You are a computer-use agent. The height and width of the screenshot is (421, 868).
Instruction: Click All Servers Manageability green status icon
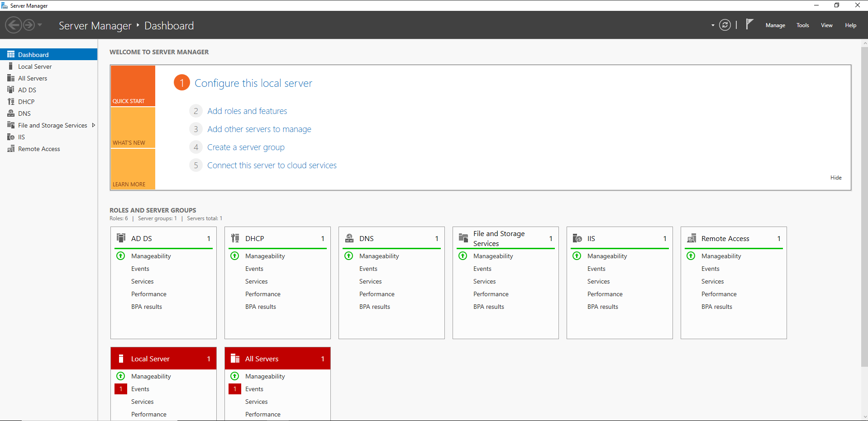235,376
